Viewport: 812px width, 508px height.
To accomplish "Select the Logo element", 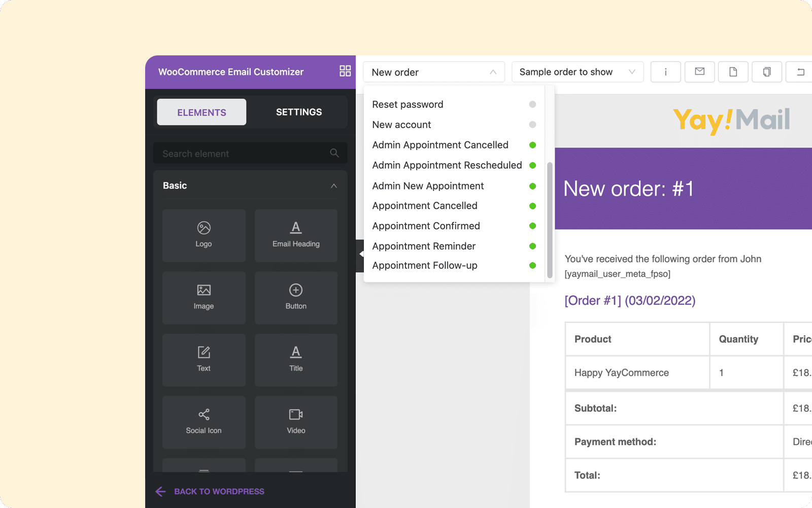I will tap(204, 236).
